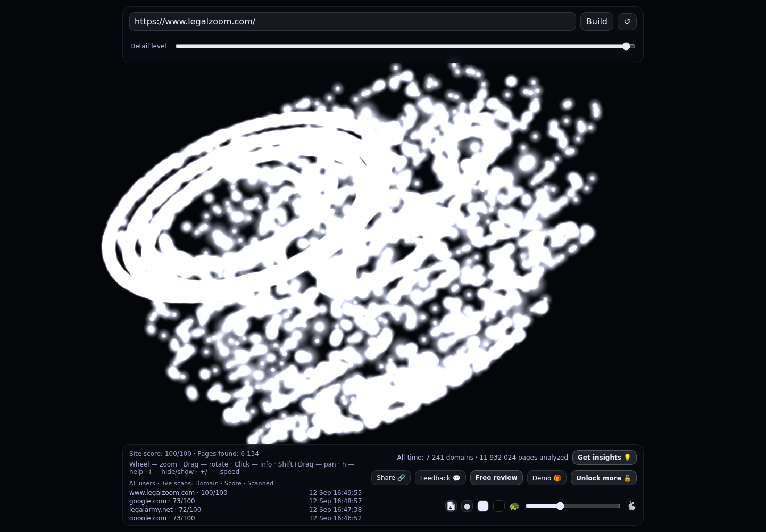
Task: Click the timestamp 12 Sep 16:47:38
Action: 335,510
